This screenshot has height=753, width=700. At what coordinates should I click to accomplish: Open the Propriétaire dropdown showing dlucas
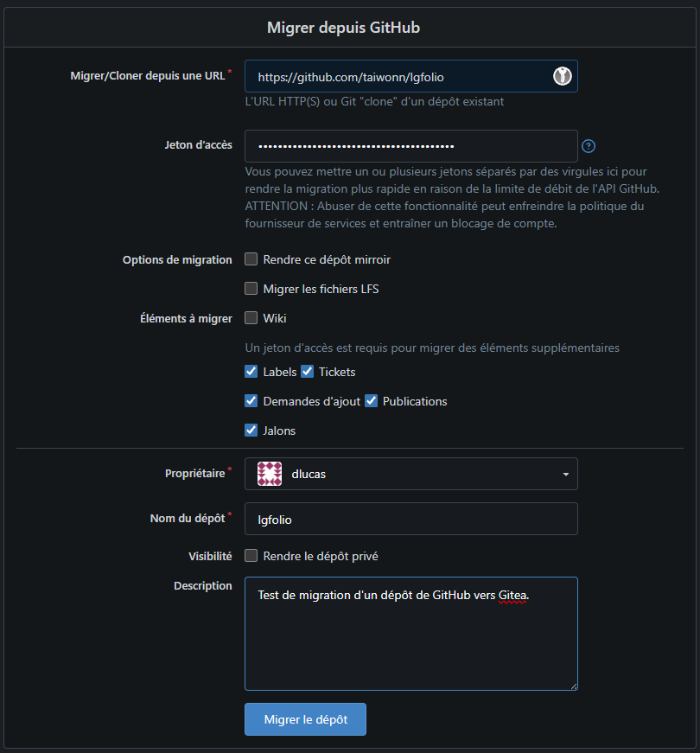point(411,474)
